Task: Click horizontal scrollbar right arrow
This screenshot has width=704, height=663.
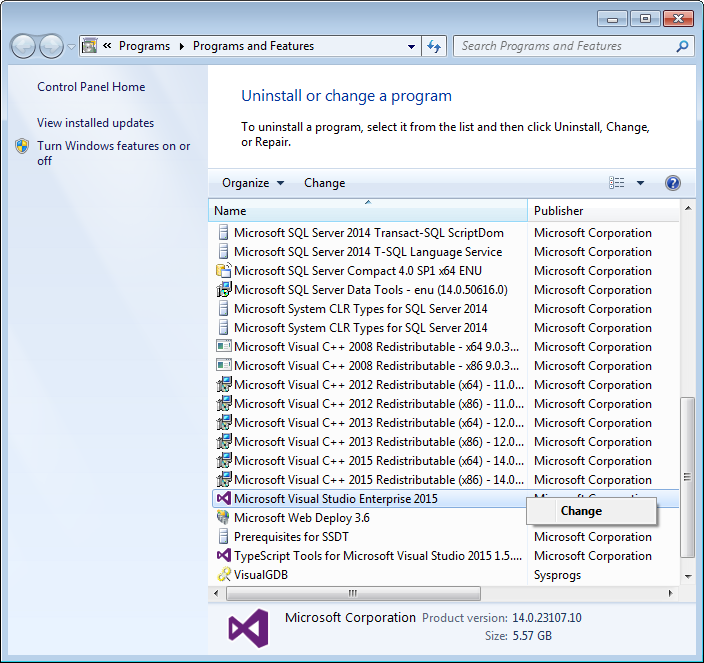Action: [670, 593]
